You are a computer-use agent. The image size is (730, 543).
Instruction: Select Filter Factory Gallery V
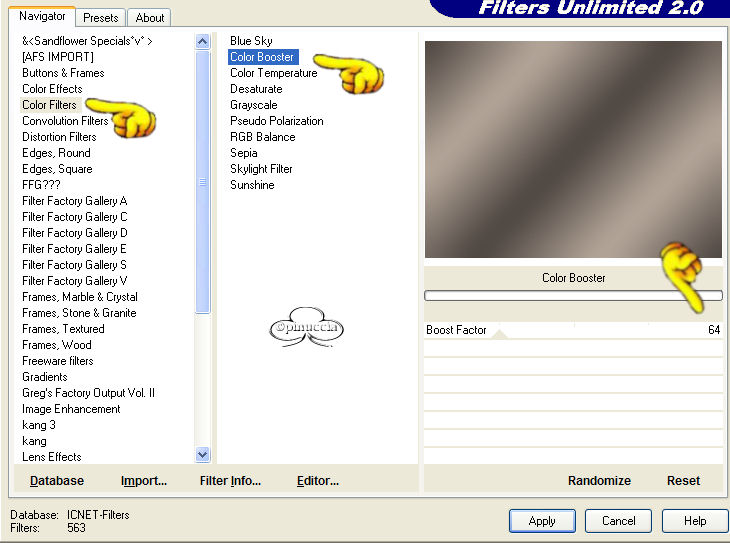[x=74, y=281]
